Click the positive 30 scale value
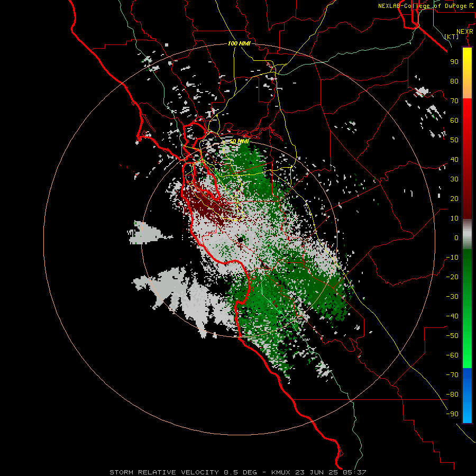The height and width of the screenshot is (476, 476). 454,179
